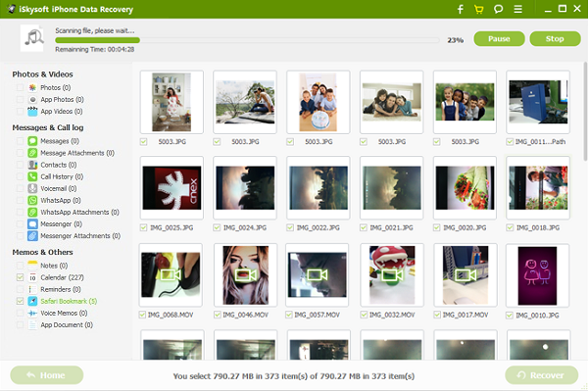
Task: Click the Messages bubble icon
Action: tap(32, 141)
